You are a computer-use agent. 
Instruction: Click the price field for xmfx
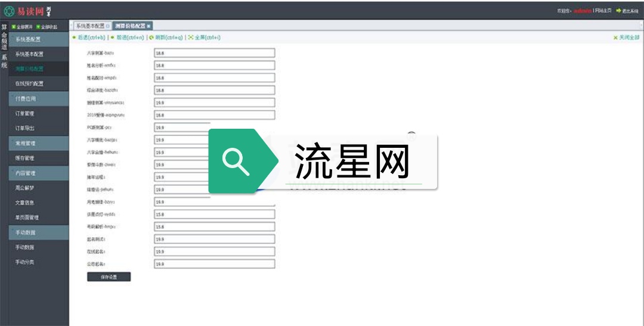[215, 66]
